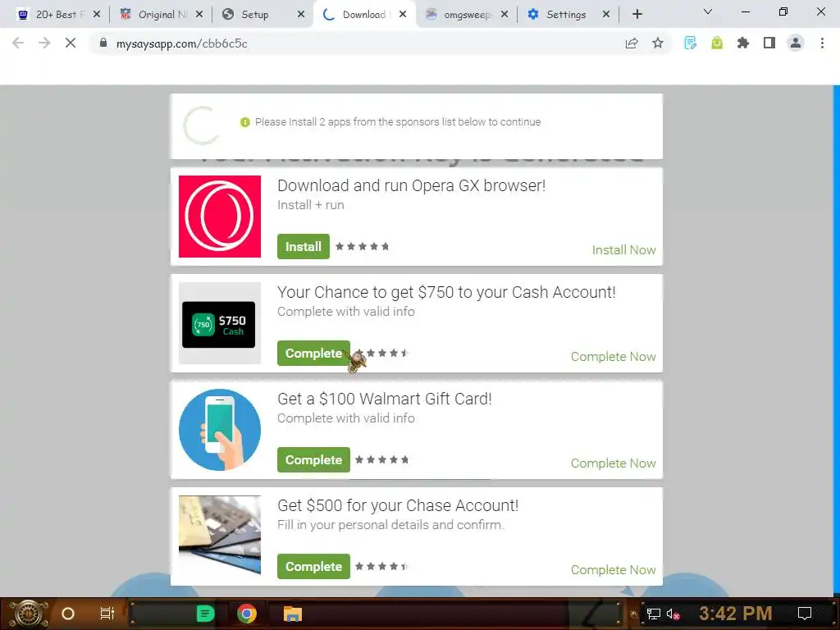Click the address bar URL
This screenshot has width=840, height=630.
coord(181,43)
